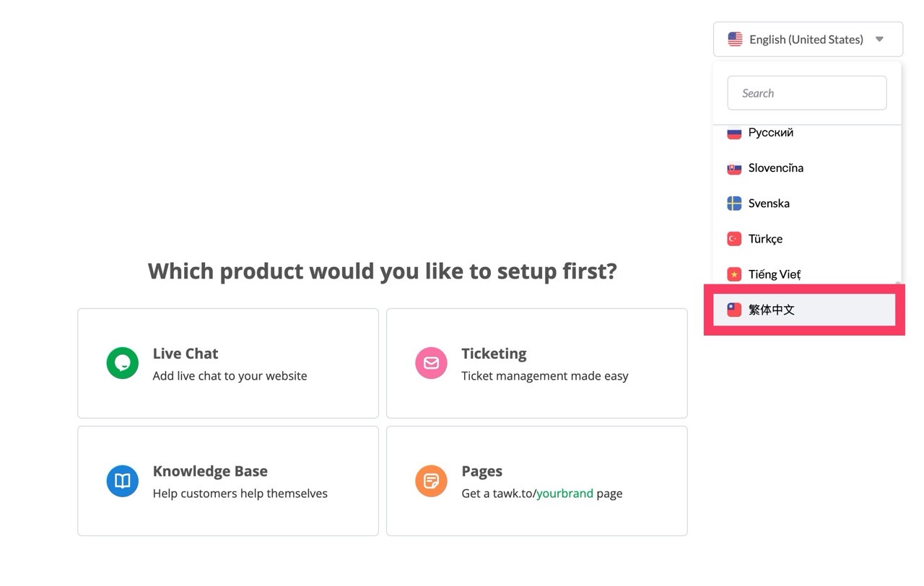Collapse the language dropdown arrow
The image size is (924, 586).
[x=879, y=40]
